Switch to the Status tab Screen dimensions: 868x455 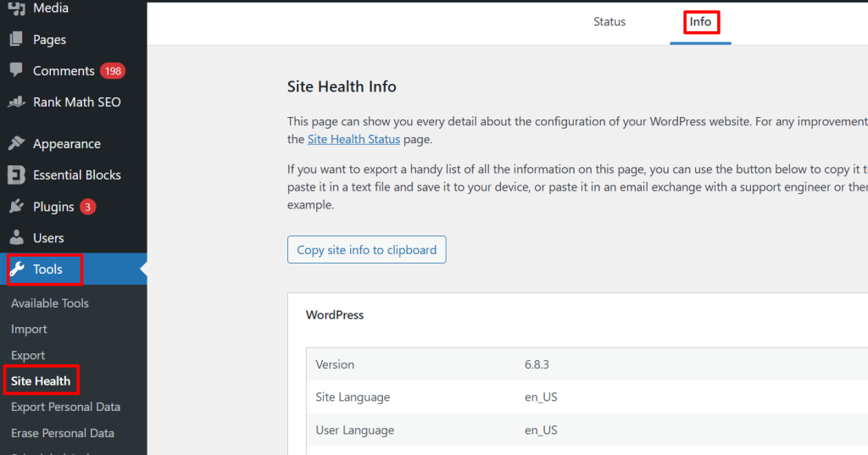tap(609, 22)
